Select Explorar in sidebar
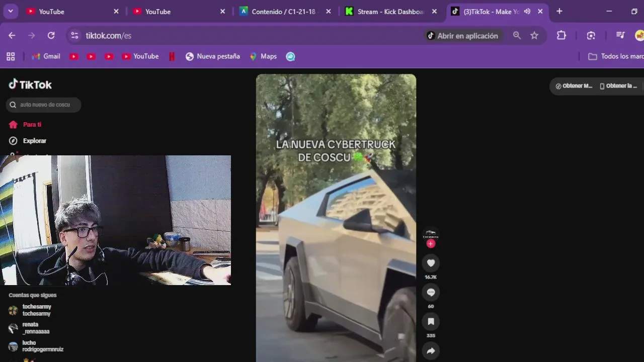644x362 pixels. 28,141
